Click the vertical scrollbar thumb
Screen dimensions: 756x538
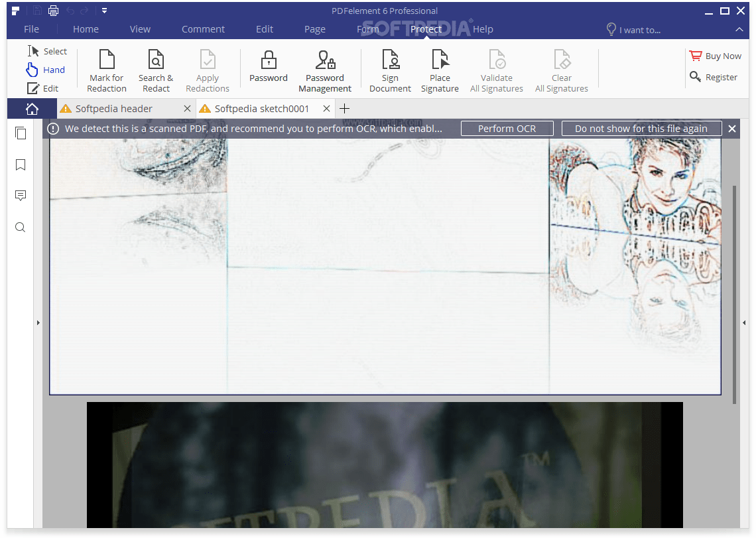734,295
